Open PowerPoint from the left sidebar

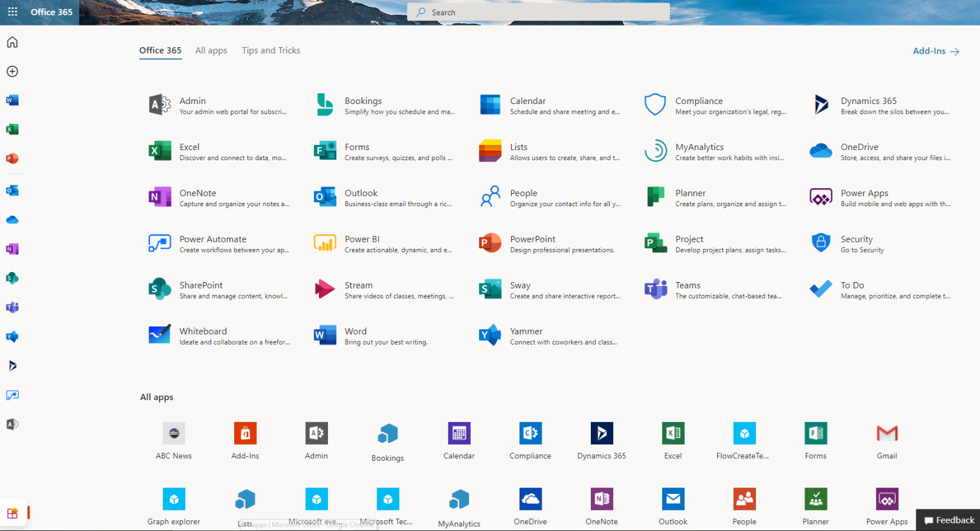(x=12, y=158)
